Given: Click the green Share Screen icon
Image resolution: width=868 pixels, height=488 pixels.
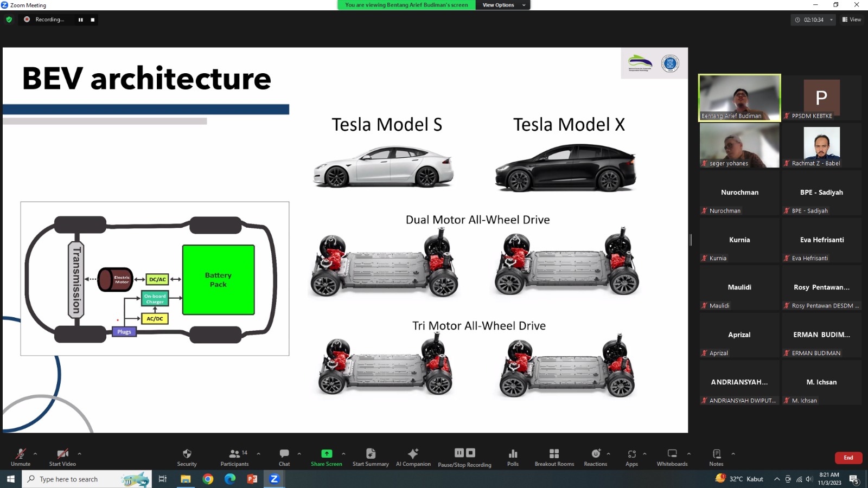Looking at the screenshot, I should pos(327,454).
